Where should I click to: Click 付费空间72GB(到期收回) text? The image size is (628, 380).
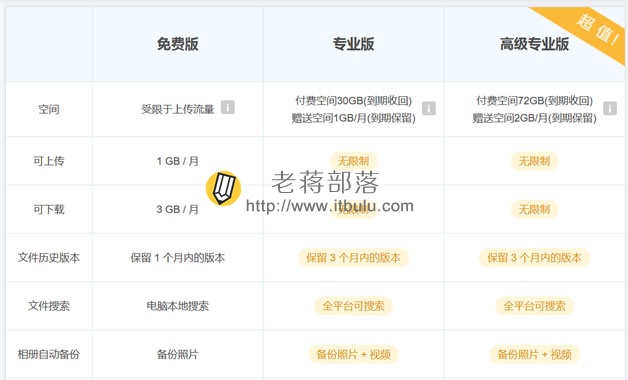coord(534,101)
